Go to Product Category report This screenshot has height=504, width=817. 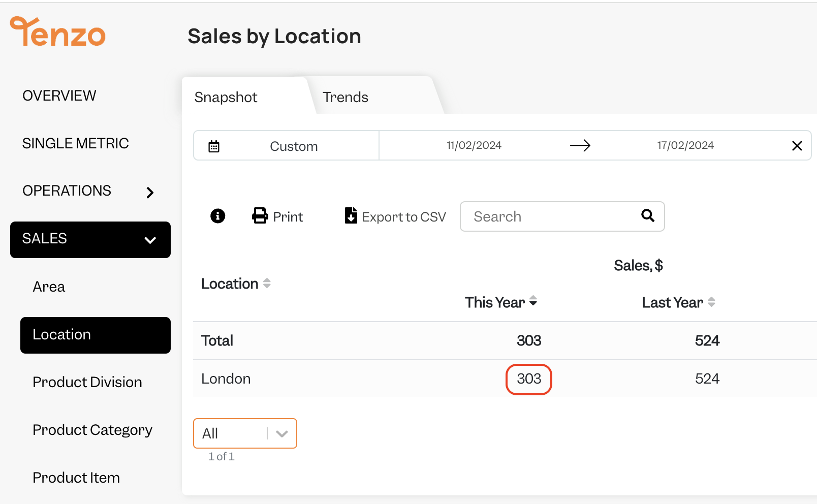[x=92, y=430]
